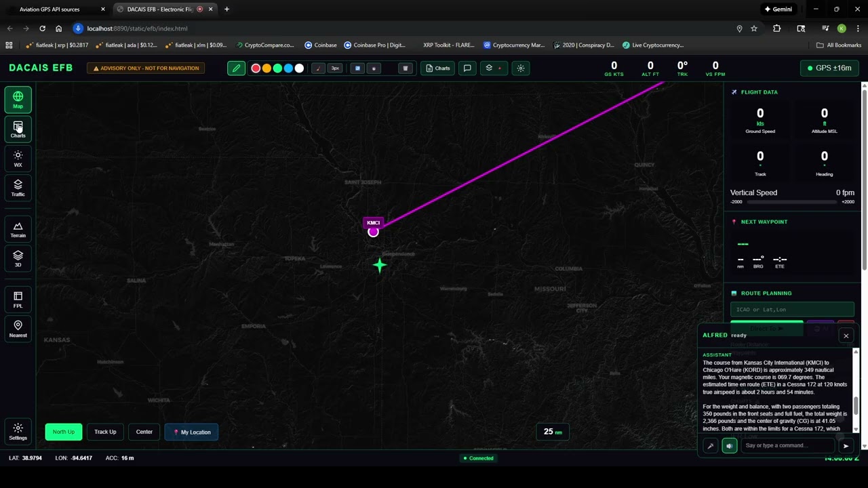This screenshot has width=868, height=488.
Task: Click the blue redo drawing icon
Action: pyautogui.click(x=358, y=68)
